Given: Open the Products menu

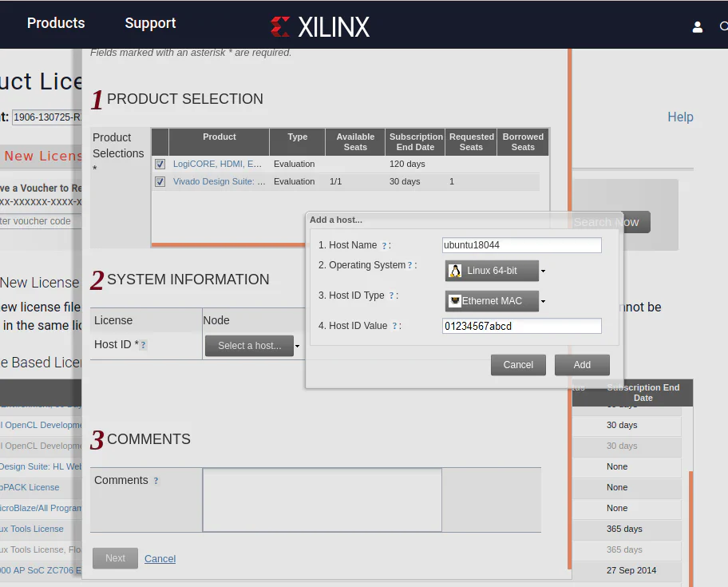Looking at the screenshot, I should 56,23.
